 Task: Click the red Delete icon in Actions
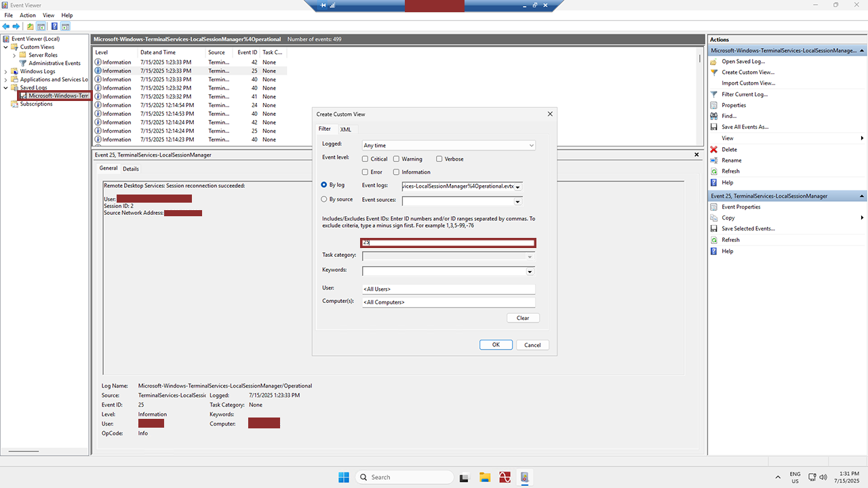coord(714,149)
